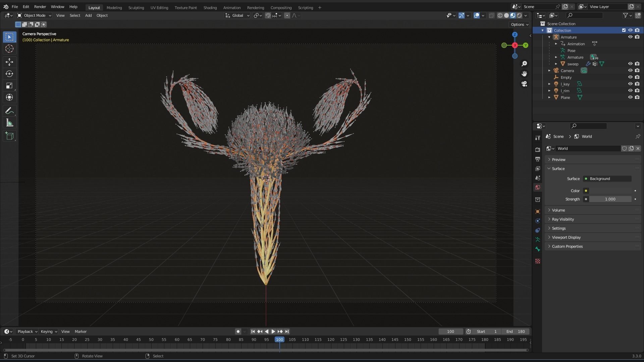This screenshot has width=644, height=362.
Task: Jump to the timeline end frame
Action: pyautogui.click(x=287, y=331)
